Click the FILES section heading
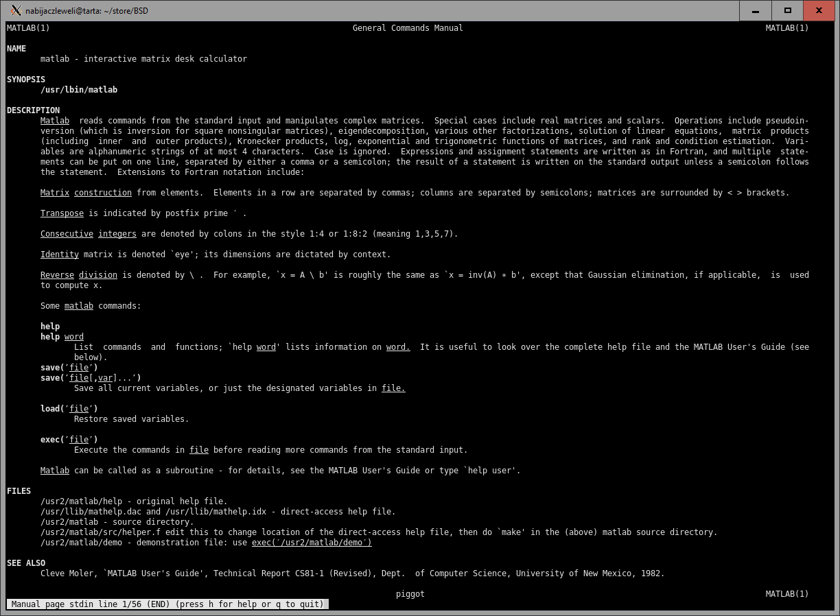The height and width of the screenshot is (616, 840). 19,491
